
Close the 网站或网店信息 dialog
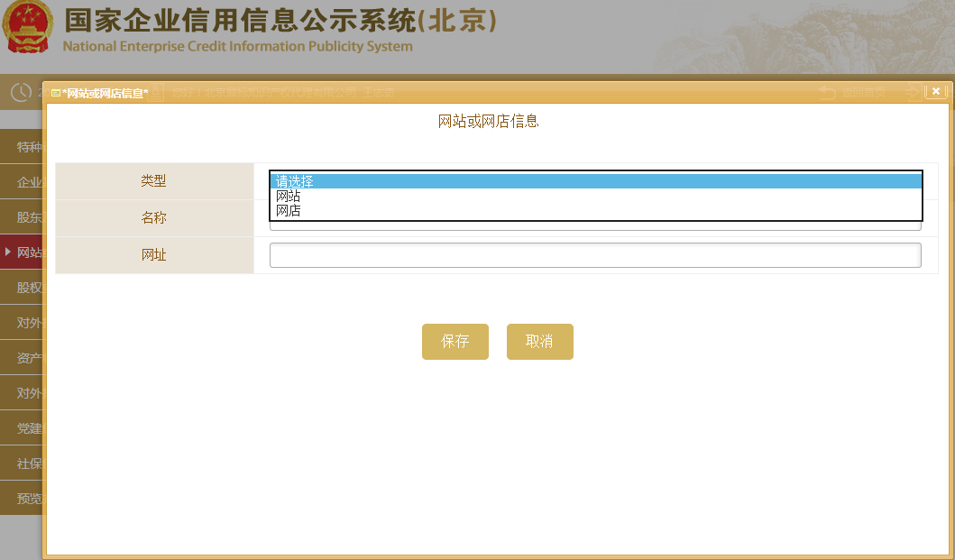point(935,90)
